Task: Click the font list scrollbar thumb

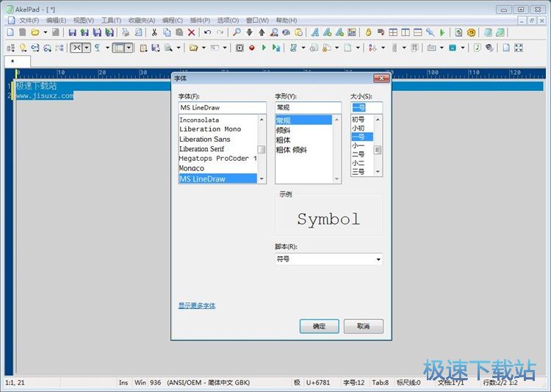Action: (x=261, y=149)
